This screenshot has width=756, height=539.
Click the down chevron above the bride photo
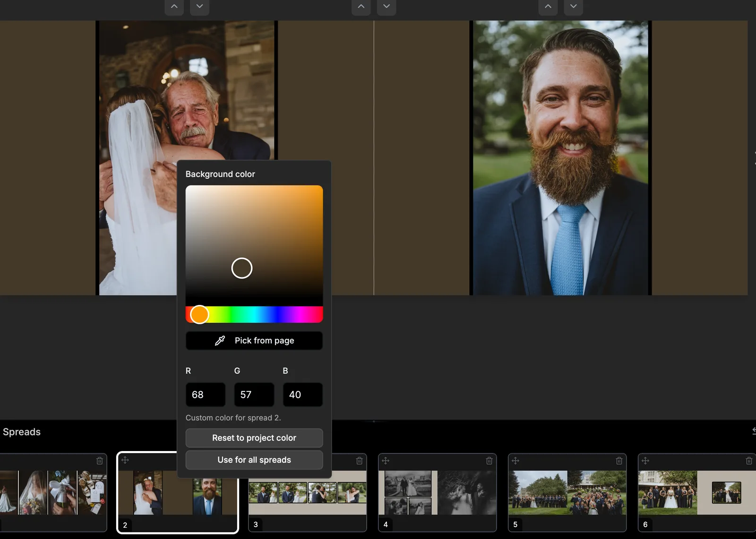200,7
